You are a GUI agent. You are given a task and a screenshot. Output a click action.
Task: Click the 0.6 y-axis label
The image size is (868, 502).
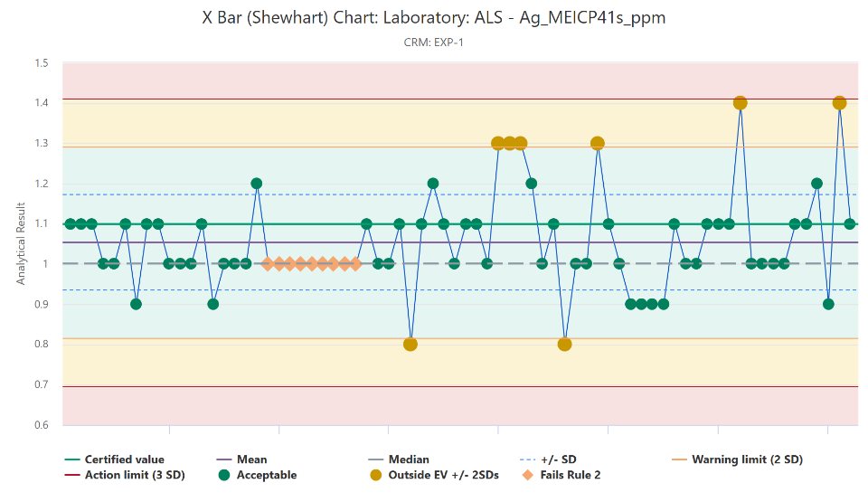pyautogui.click(x=42, y=425)
